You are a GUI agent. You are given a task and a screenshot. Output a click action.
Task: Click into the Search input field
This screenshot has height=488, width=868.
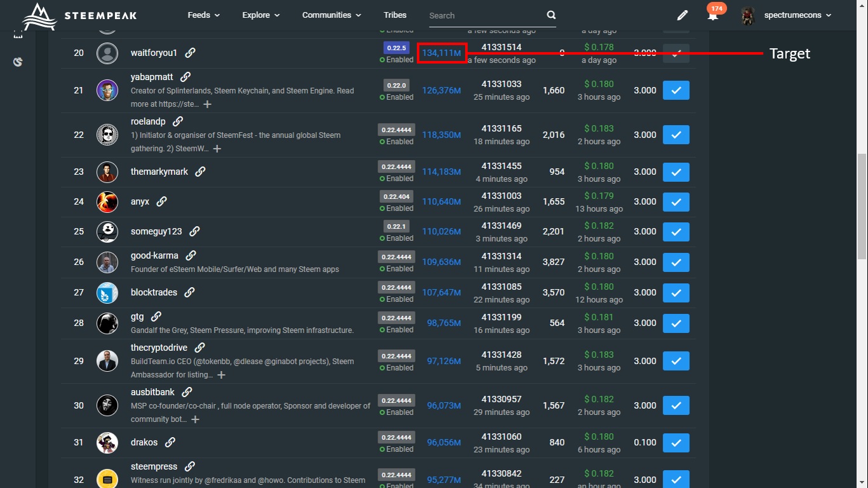(x=483, y=15)
